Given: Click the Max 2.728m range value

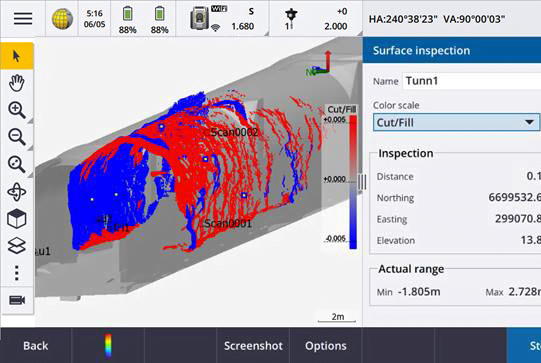Looking at the screenshot, I should tap(524, 292).
